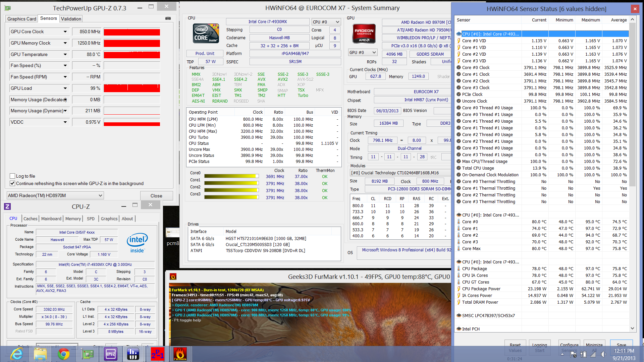Click the Minimize All button
Screen dimensions: 644x362
594,348
